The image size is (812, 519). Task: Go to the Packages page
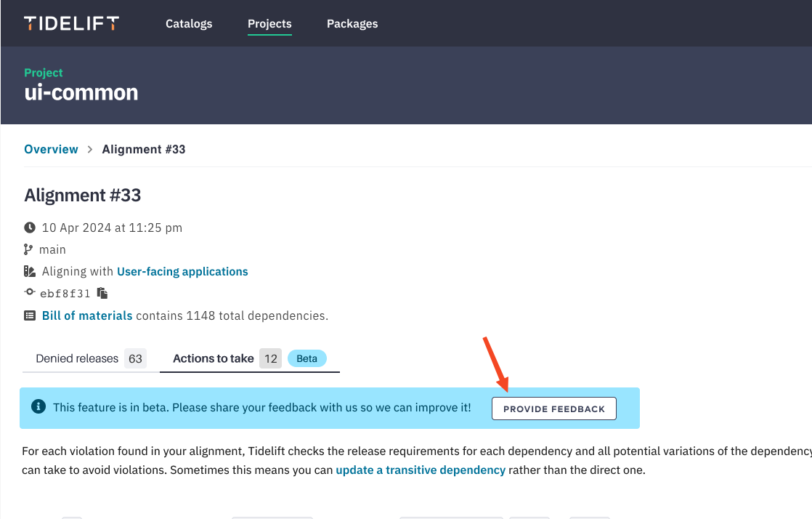[352, 24]
